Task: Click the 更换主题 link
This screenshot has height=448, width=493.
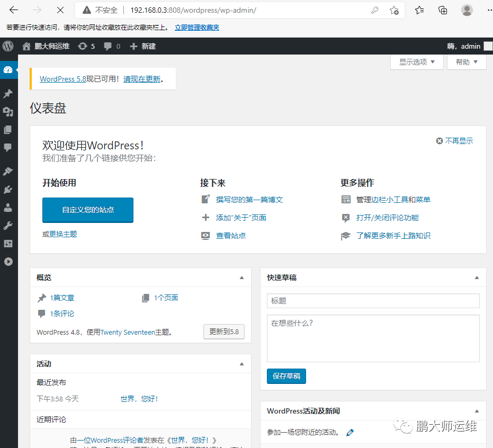Action: [63, 234]
